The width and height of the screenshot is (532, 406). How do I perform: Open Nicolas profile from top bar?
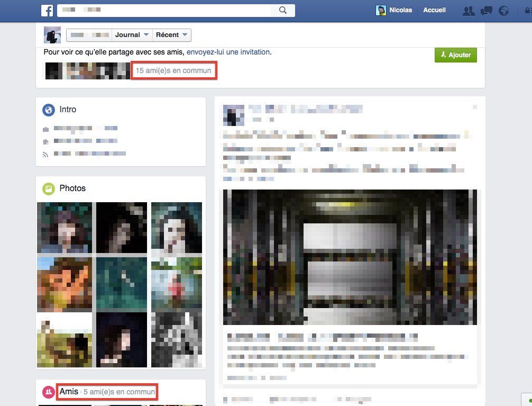[400, 10]
